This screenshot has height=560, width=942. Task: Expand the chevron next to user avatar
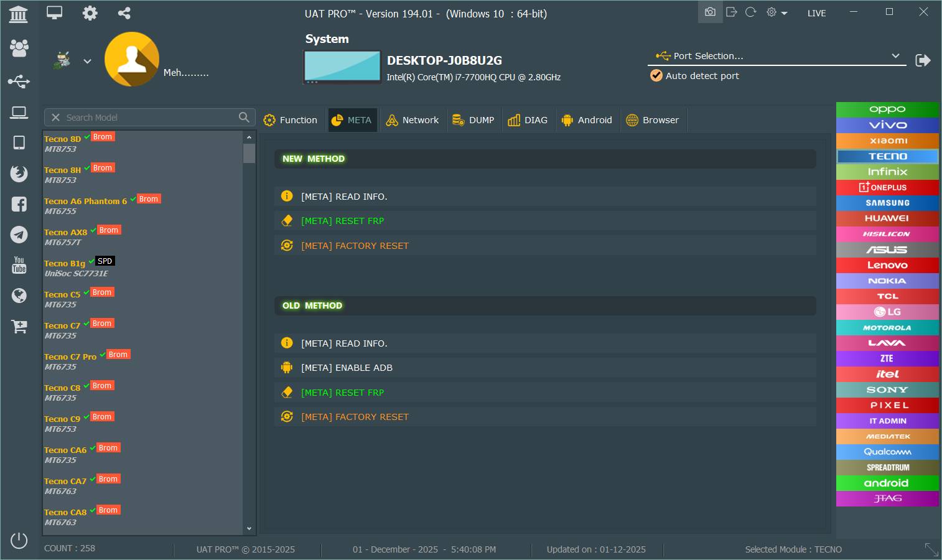pyautogui.click(x=88, y=61)
